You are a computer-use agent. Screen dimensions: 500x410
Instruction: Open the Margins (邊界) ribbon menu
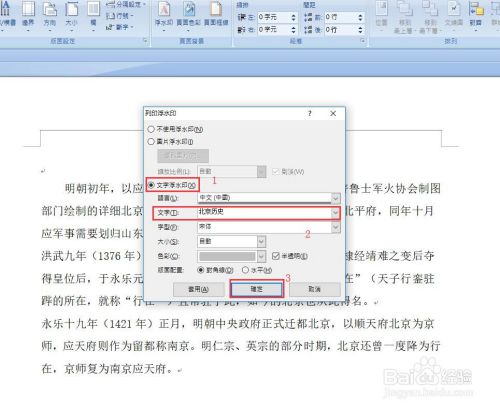[x=28, y=15]
